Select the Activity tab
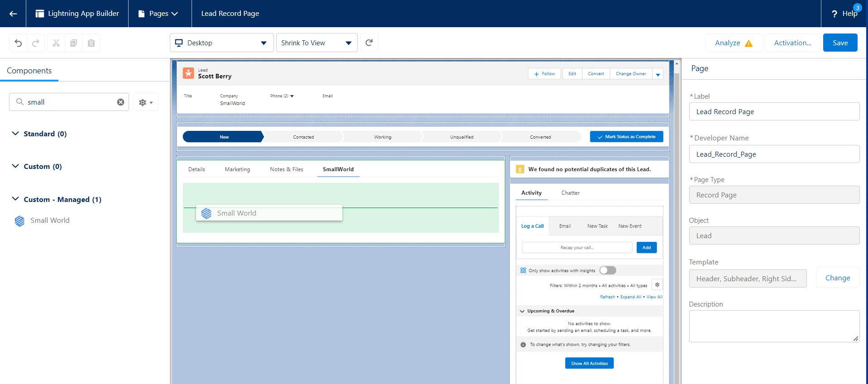 [532, 193]
